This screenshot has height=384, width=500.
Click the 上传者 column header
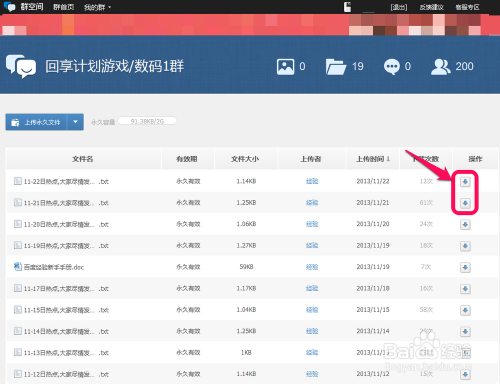[x=311, y=159]
